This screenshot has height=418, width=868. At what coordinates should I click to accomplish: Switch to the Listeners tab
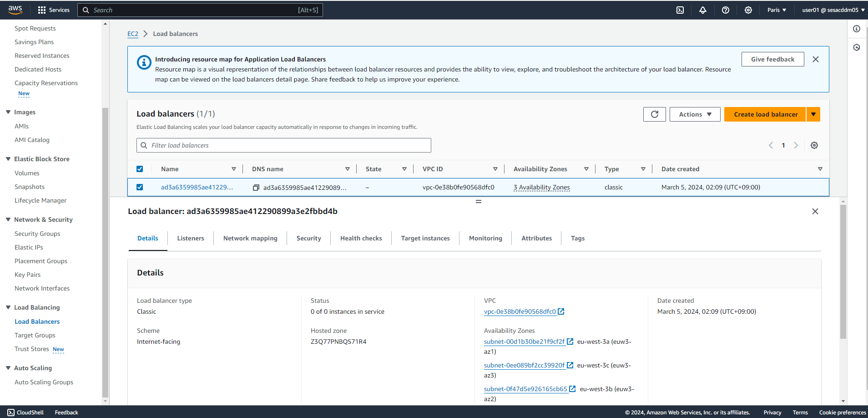click(x=191, y=238)
